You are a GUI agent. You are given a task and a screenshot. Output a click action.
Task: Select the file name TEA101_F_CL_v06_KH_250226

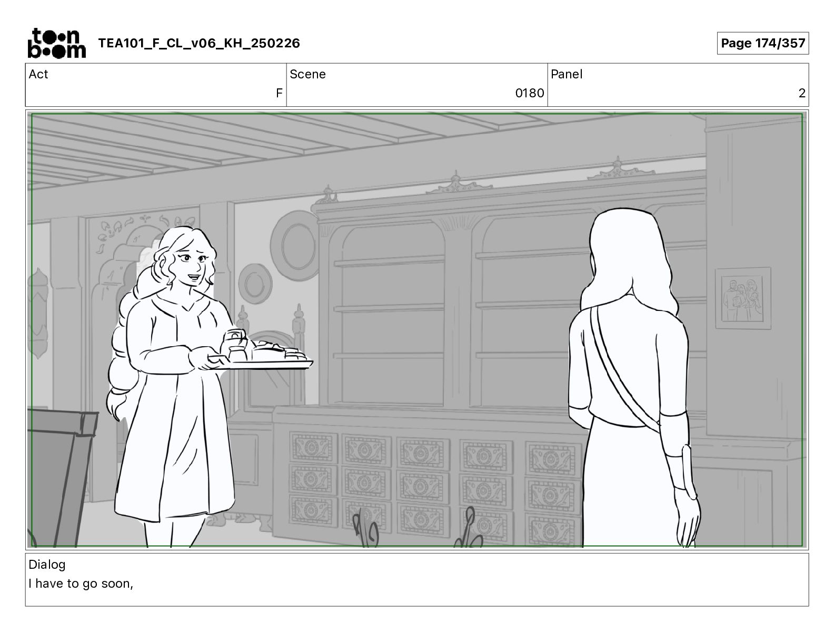coord(199,43)
